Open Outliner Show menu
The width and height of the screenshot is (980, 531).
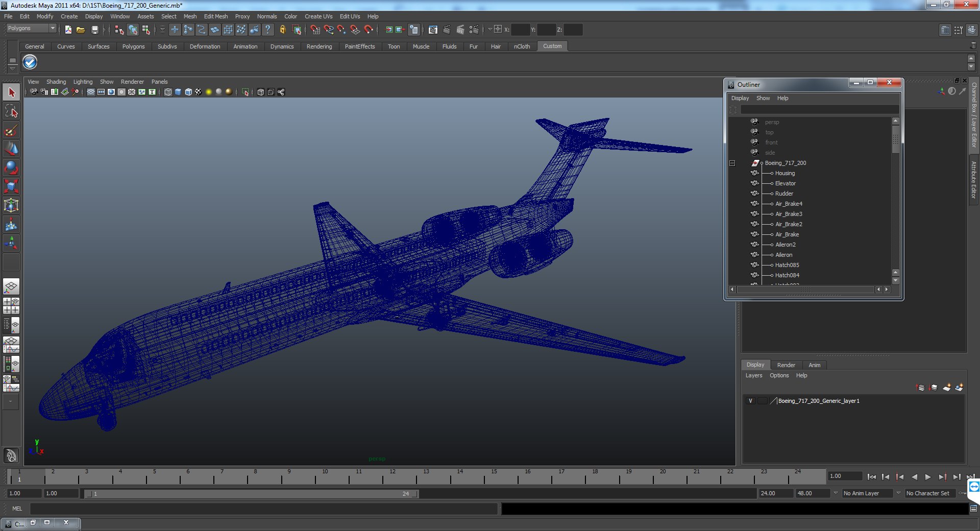tap(763, 98)
